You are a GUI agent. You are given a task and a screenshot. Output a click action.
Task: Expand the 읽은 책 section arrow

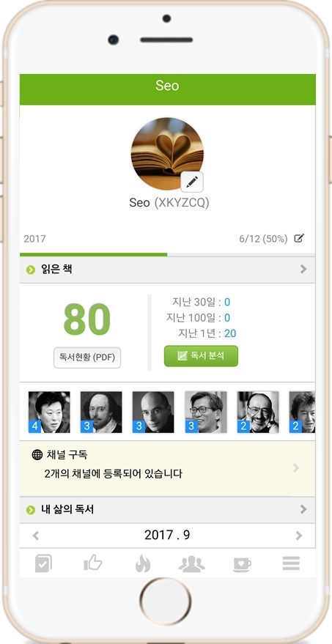[x=303, y=269]
